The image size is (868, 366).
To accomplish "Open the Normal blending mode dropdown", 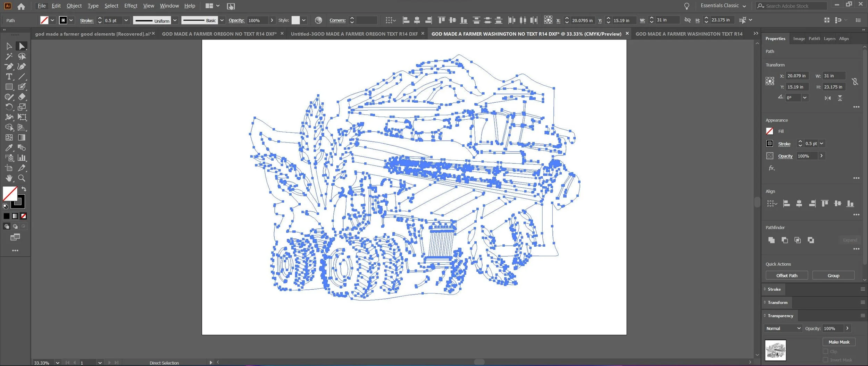I will point(783,328).
